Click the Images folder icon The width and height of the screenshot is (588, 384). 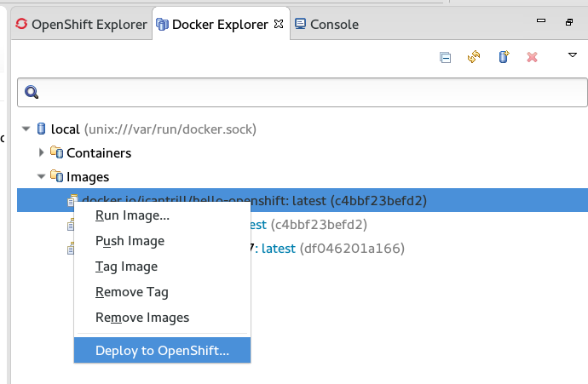[57, 177]
